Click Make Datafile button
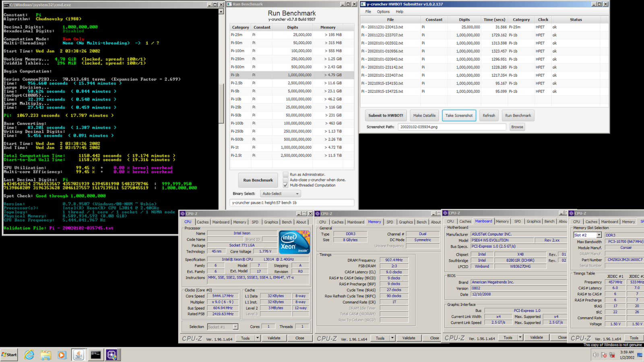Viewport: 644px width, 362px height. point(424,115)
